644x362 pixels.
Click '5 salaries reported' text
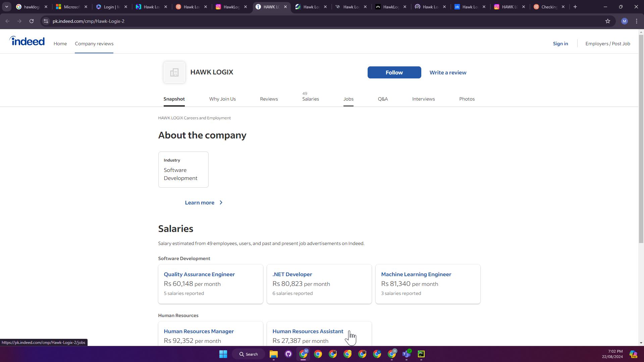click(x=184, y=293)
